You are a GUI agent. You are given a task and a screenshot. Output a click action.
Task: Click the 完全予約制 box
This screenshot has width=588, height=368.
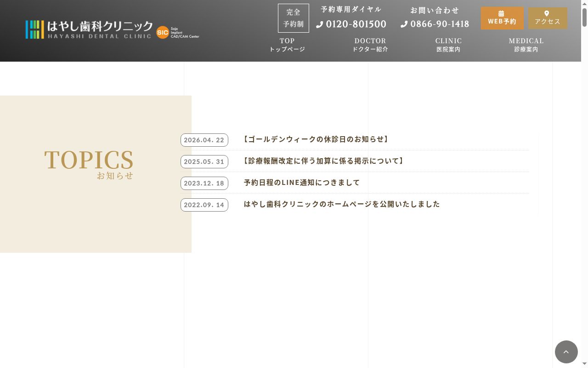[294, 18]
